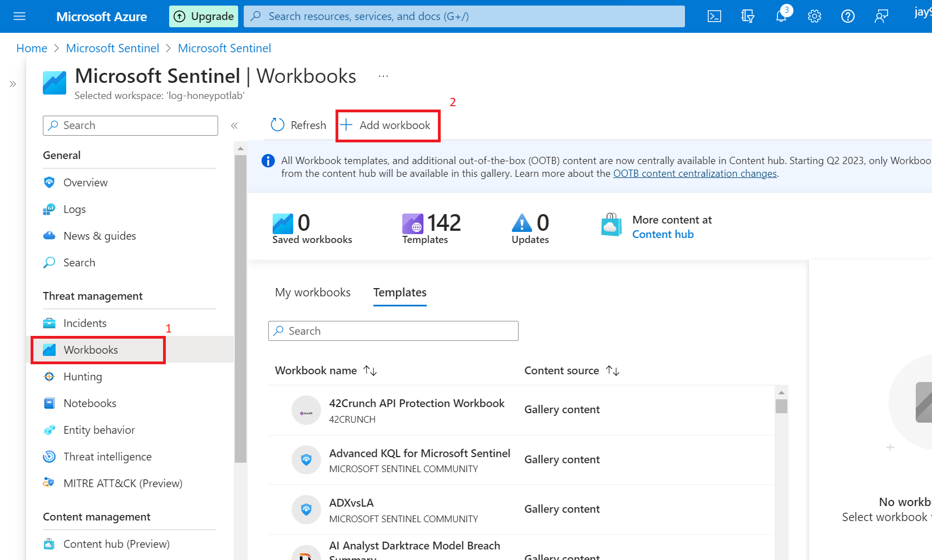Screen dimensions: 932x560
Task: Click the MITRE ATT&CK icon
Action: [x=50, y=483]
